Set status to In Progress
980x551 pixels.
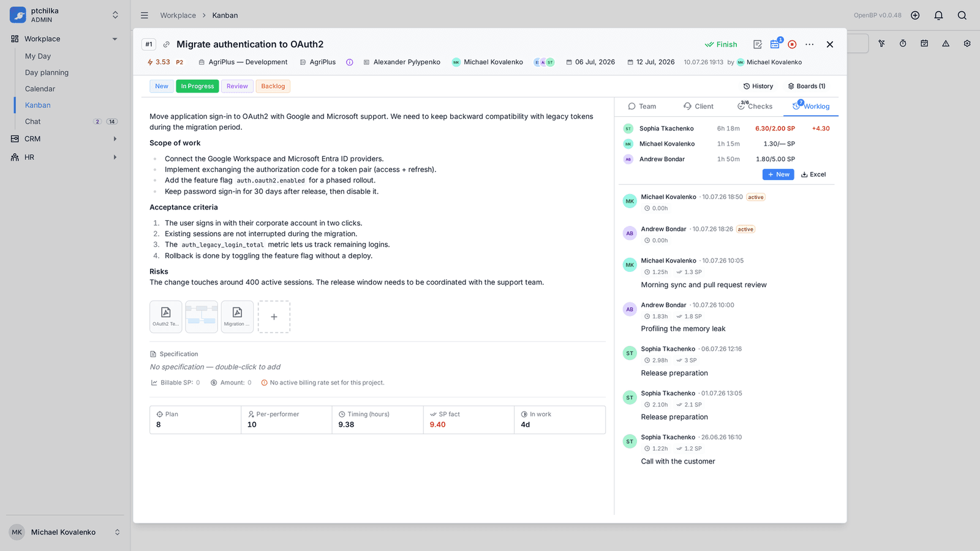(197, 86)
